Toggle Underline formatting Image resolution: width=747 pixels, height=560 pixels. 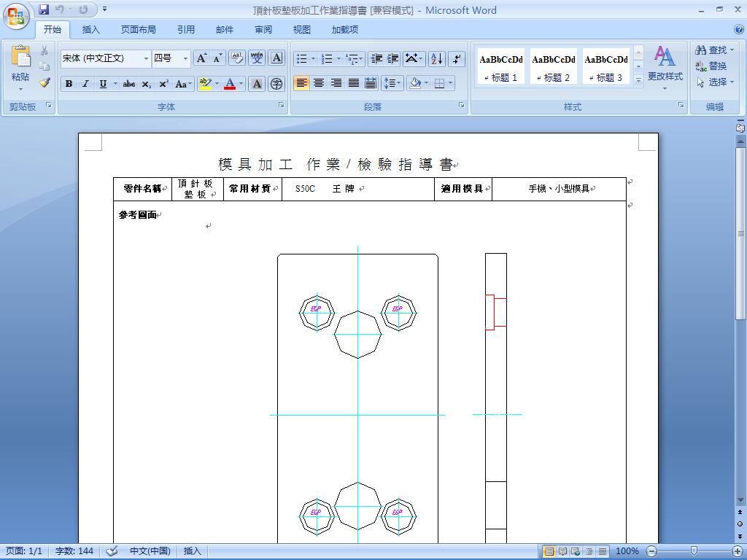tap(102, 84)
